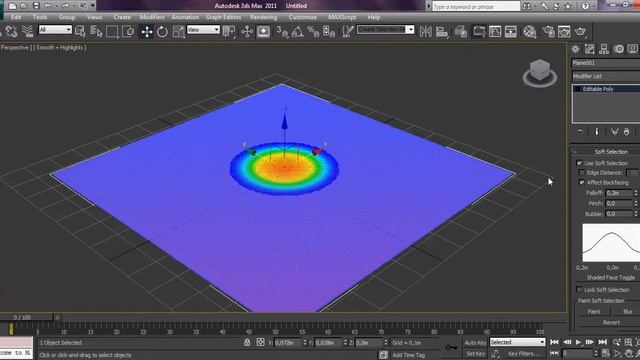The height and width of the screenshot is (360, 640).
Task: Choose Rectangular Selection Region tool
Action: [x=112, y=31]
